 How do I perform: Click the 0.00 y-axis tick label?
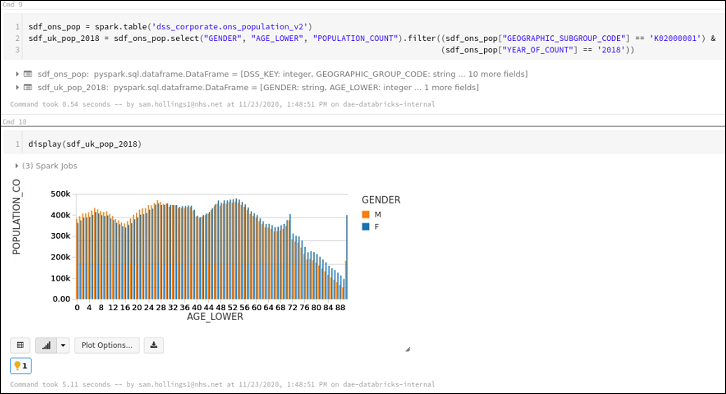[62, 299]
